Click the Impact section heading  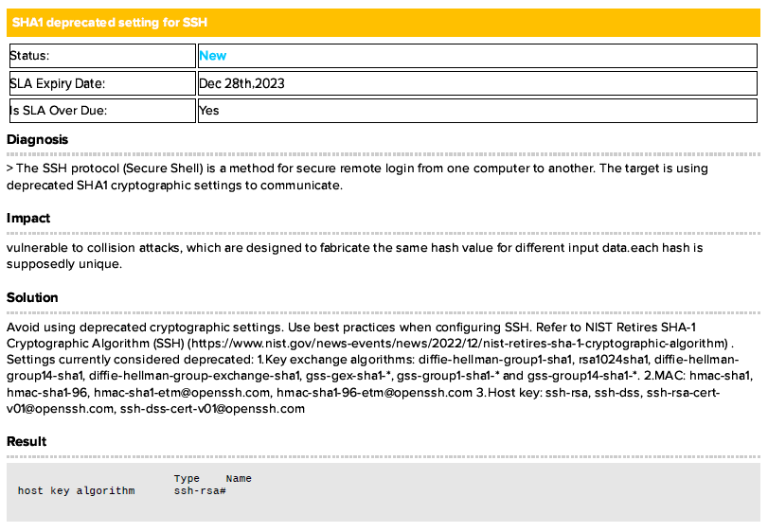(28, 218)
